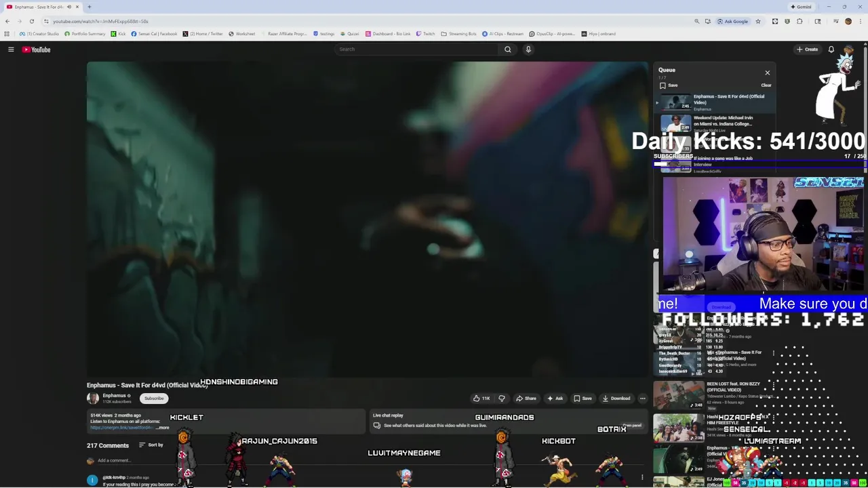
Task: Open the Gemini button in the title bar
Action: pyautogui.click(x=801, y=7)
